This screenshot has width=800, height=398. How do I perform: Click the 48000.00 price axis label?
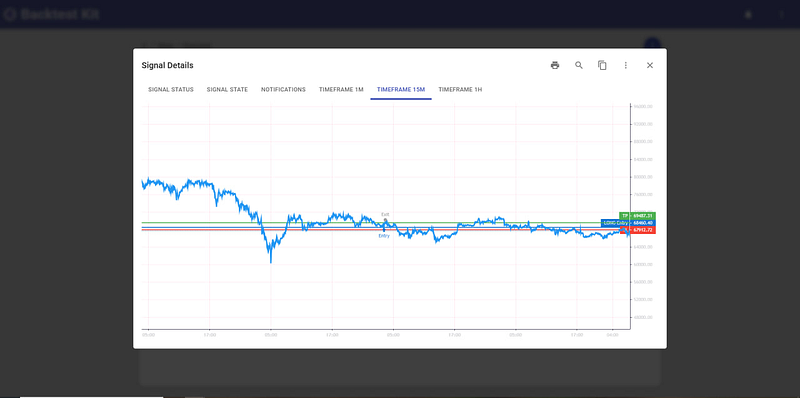click(643, 317)
